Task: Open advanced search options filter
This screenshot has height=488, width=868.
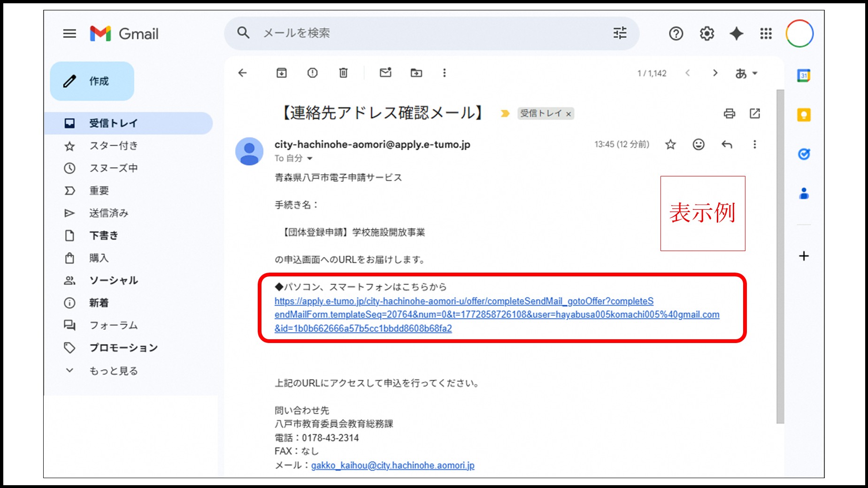Action: pyautogui.click(x=619, y=33)
